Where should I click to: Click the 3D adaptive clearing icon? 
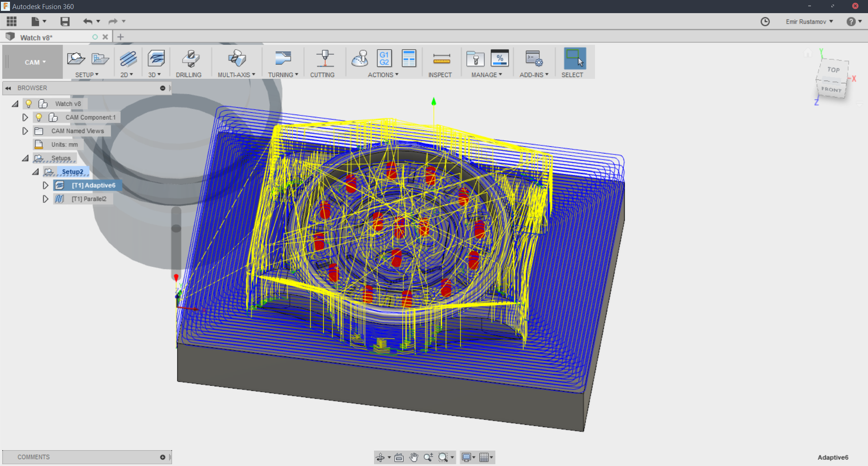point(156,58)
